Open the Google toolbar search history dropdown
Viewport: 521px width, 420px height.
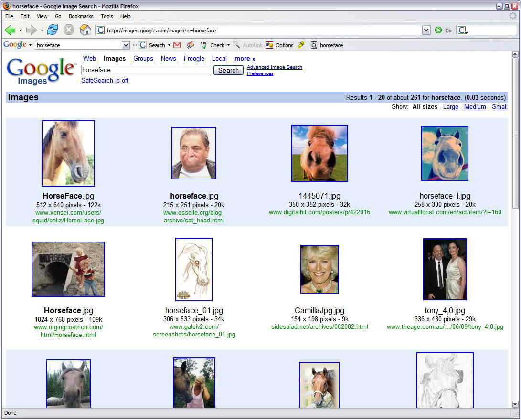[126, 45]
